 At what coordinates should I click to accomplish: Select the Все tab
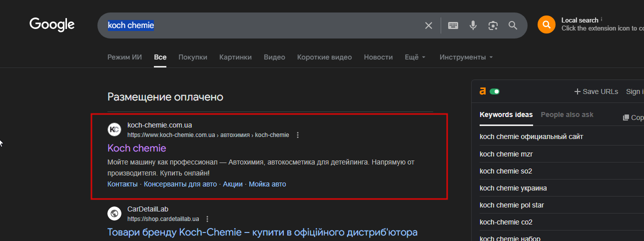pos(160,57)
